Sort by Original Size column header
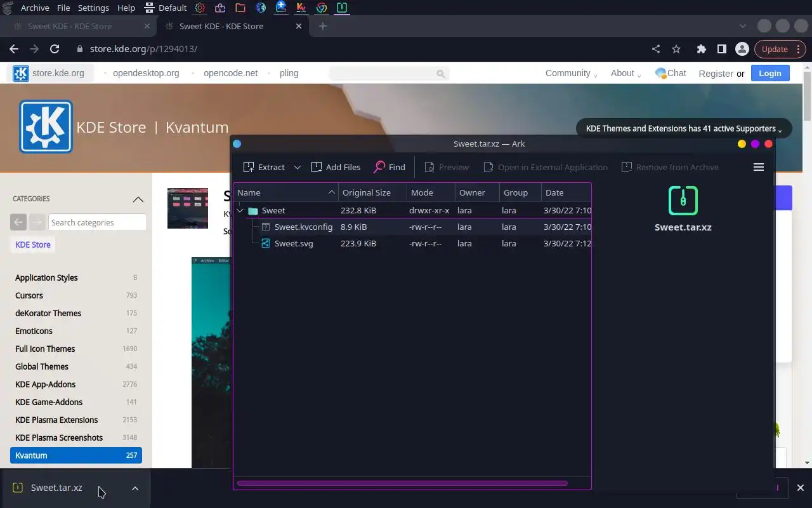 [372, 192]
